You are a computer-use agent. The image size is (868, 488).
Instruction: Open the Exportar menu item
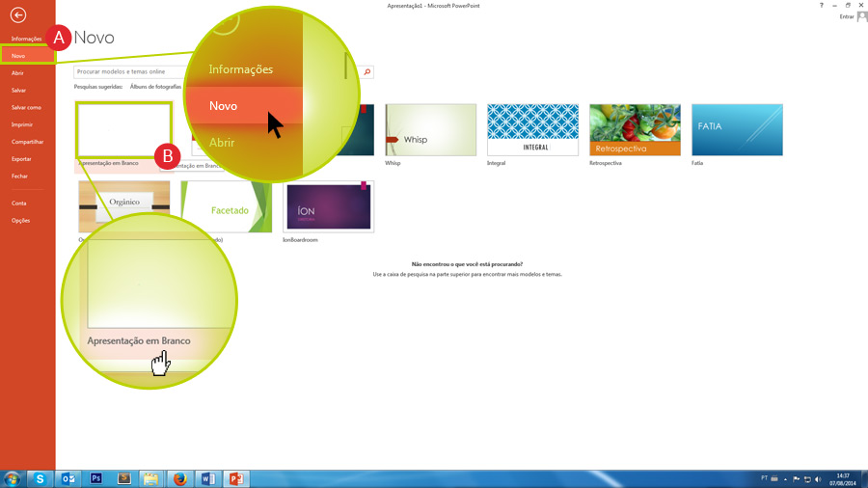(21, 159)
